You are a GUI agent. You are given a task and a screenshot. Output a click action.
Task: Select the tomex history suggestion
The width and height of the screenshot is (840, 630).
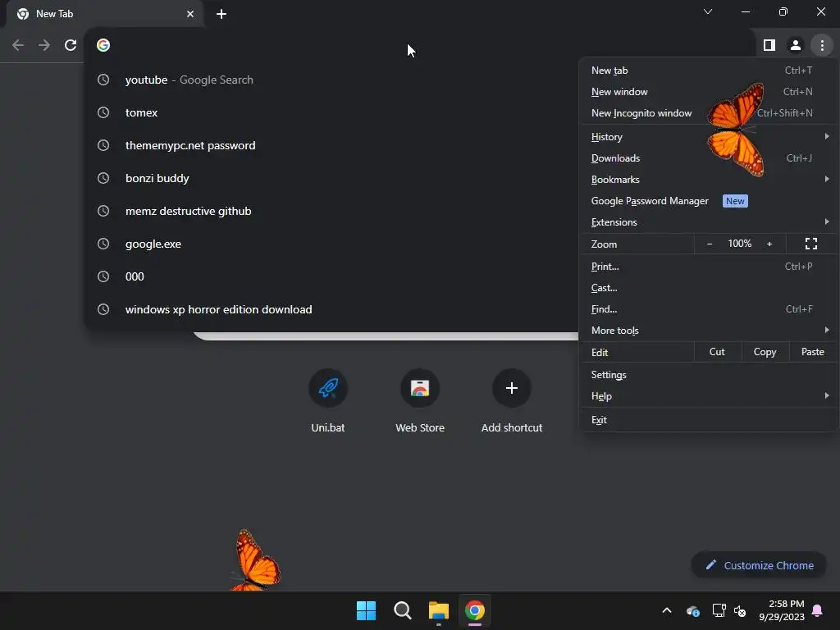coord(332,112)
